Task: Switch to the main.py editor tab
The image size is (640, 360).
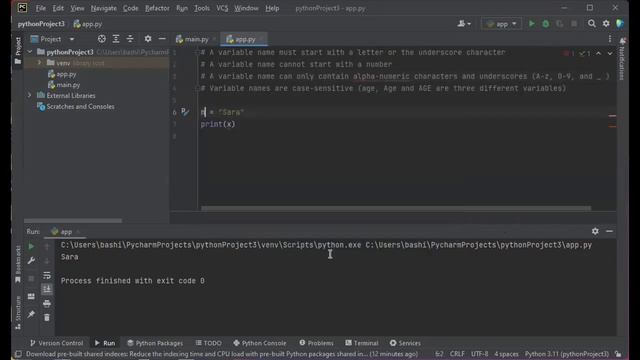Action: (196, 39)
